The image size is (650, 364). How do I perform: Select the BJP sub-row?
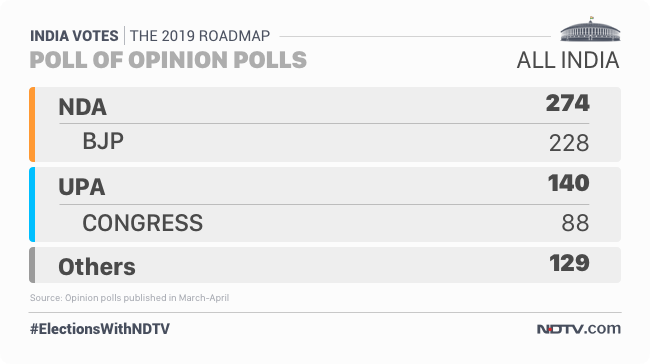324,142
